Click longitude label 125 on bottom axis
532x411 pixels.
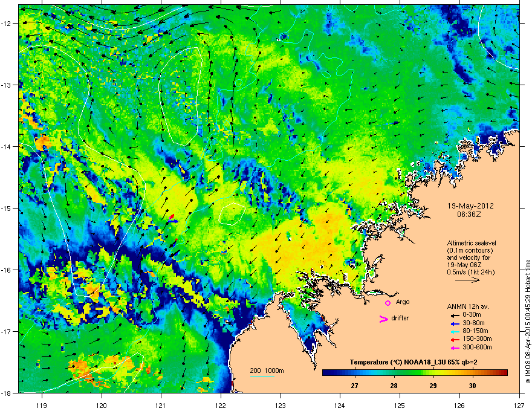point(400,405)
